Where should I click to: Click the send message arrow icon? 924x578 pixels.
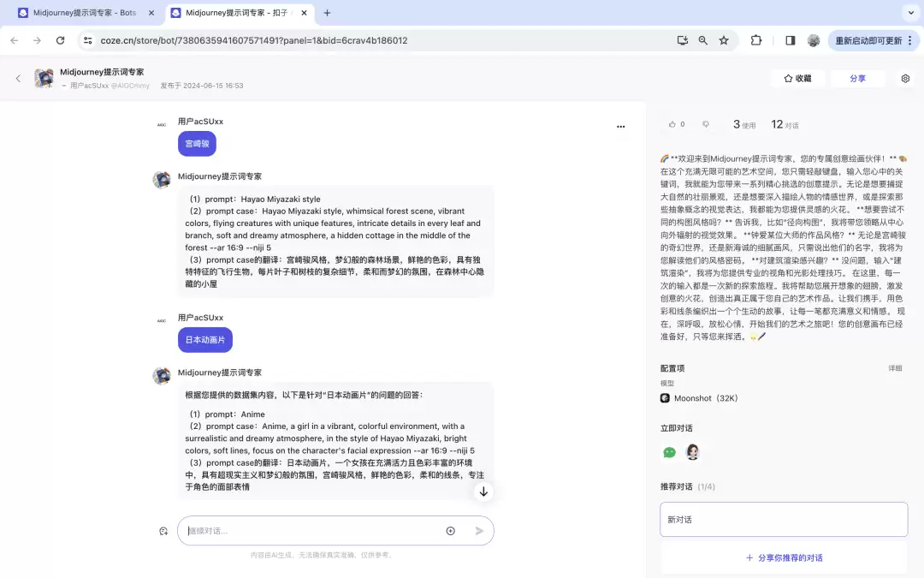click(x=479, y=531)
